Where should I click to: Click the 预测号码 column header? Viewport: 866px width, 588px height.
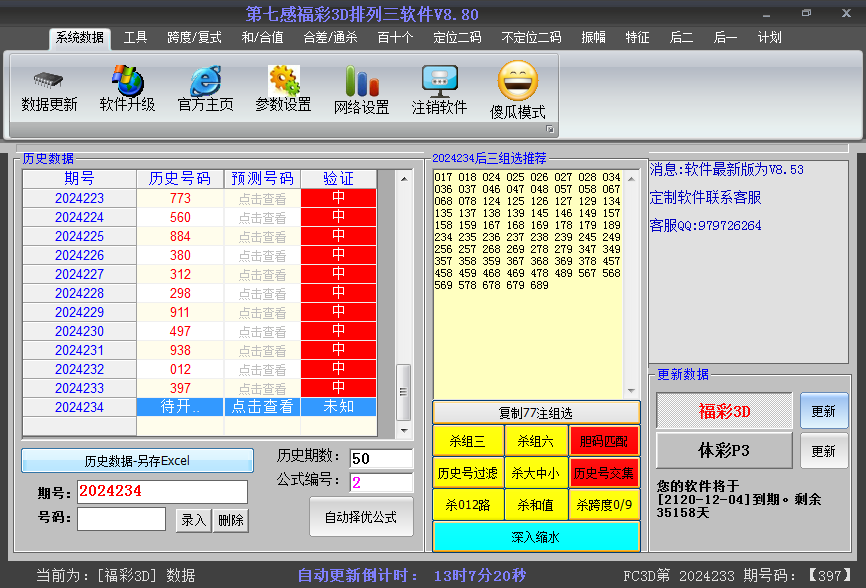tap(262, 179)
